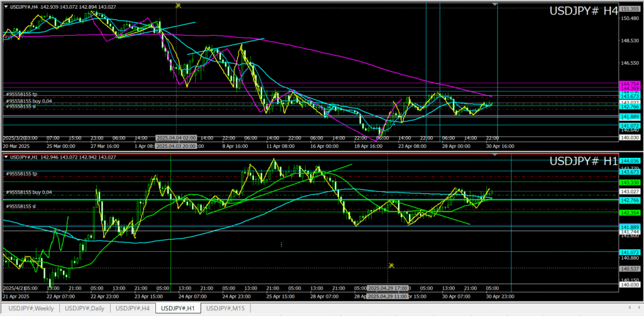Click the '2025.04.29 11:00' date label

click(387, 296)
